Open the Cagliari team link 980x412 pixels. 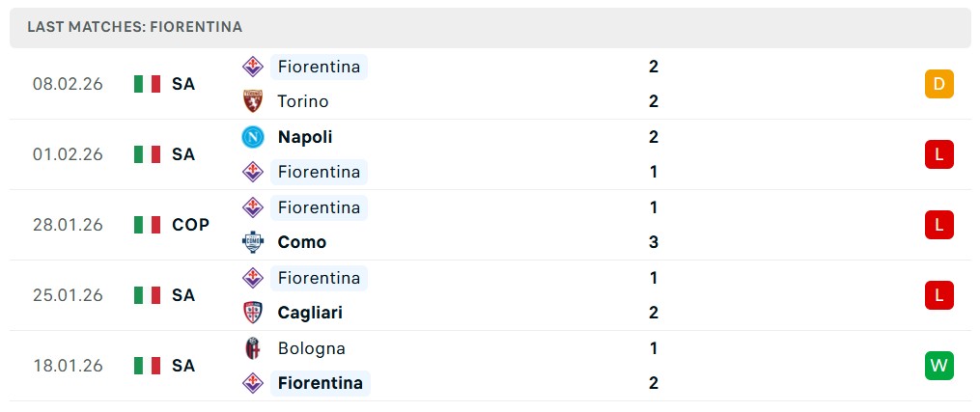[310, 313]
